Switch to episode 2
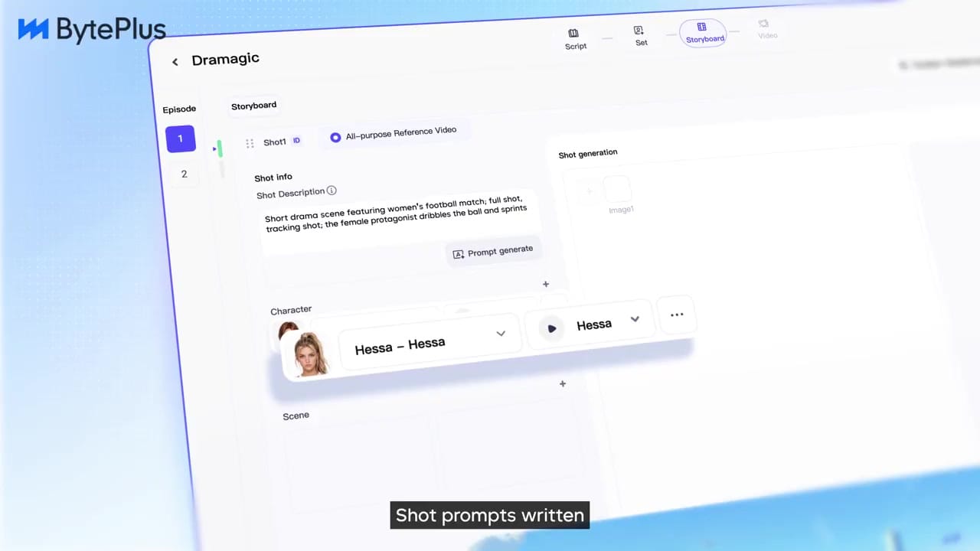 (184, 174)
